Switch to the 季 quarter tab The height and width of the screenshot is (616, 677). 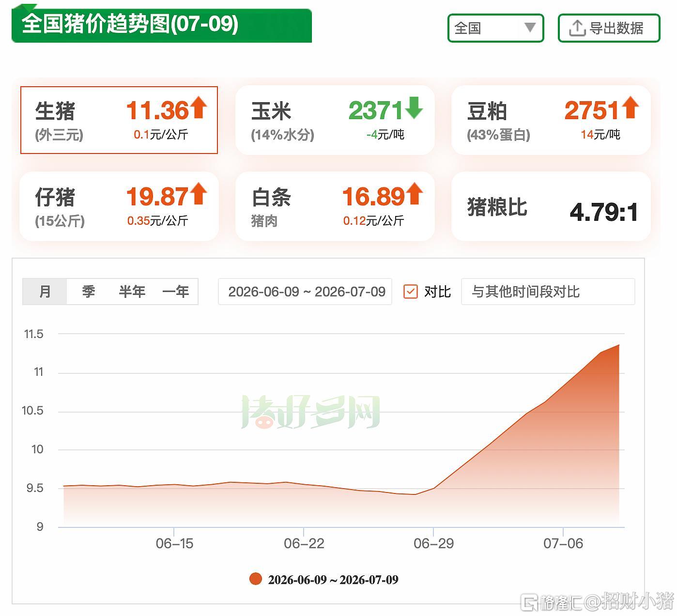(x=88, y=292)
